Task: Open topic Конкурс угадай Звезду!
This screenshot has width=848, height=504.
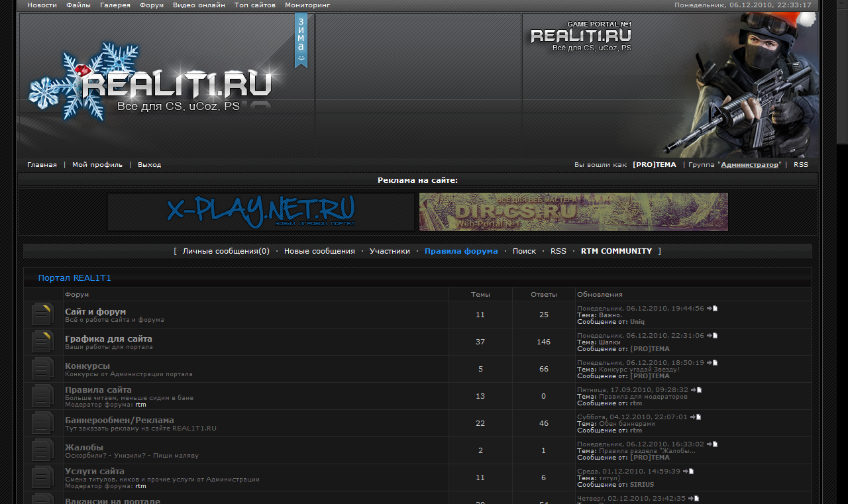Action: click(639, 370)
